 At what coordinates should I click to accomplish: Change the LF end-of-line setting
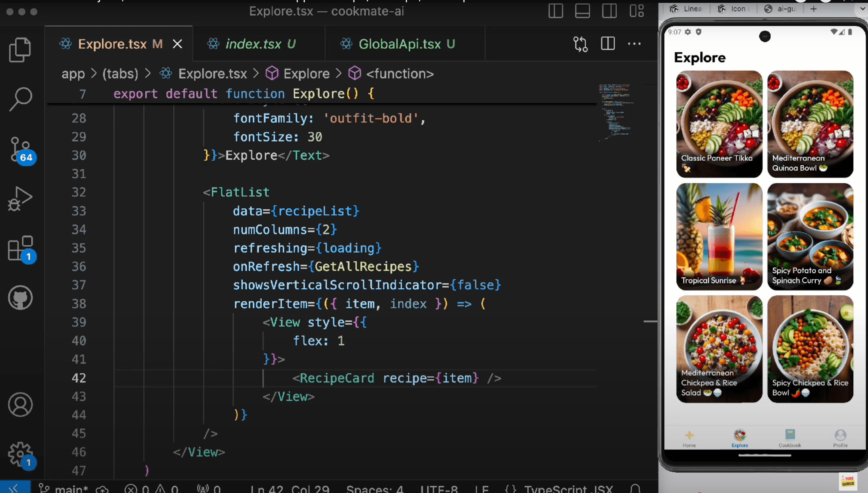point(481,489)
